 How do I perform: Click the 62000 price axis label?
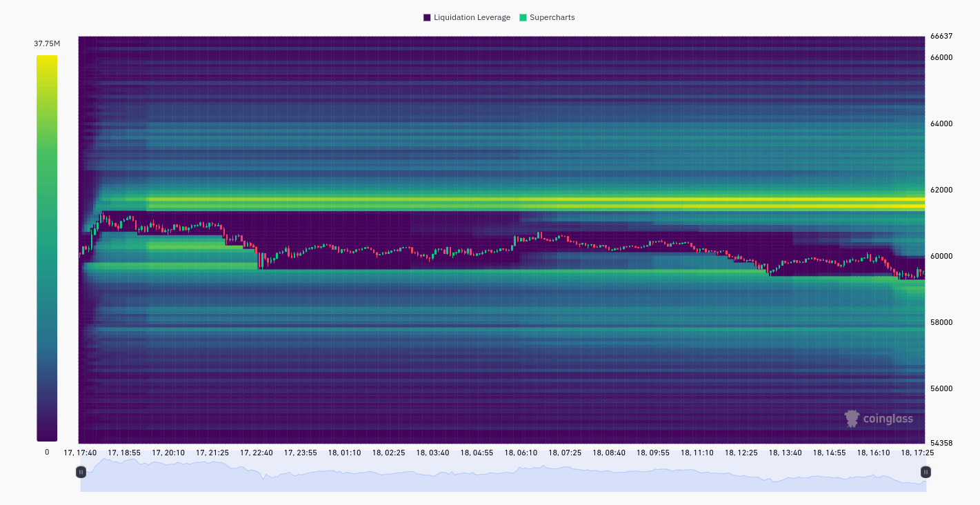(x=941, y=190)
